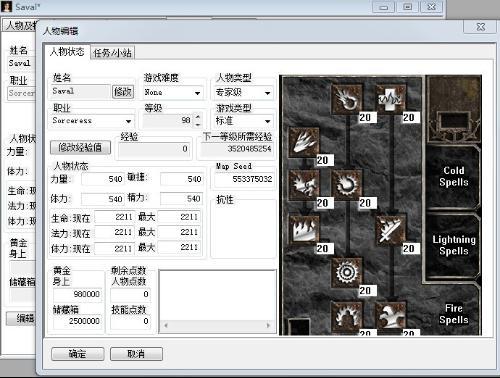The image size is (500, 378).
Task: Select the Fire Wall skill icon
Action: (x=303, y=230)
